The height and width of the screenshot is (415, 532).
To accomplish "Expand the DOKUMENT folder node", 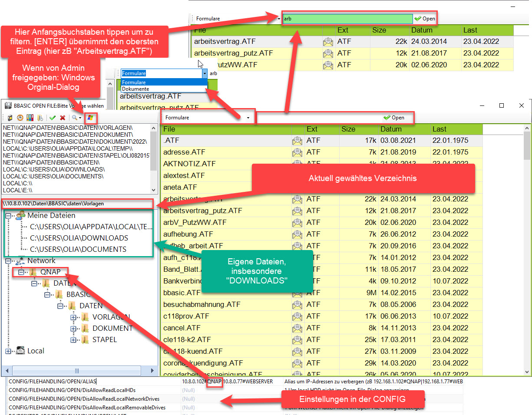I will [x=73, y=329].
